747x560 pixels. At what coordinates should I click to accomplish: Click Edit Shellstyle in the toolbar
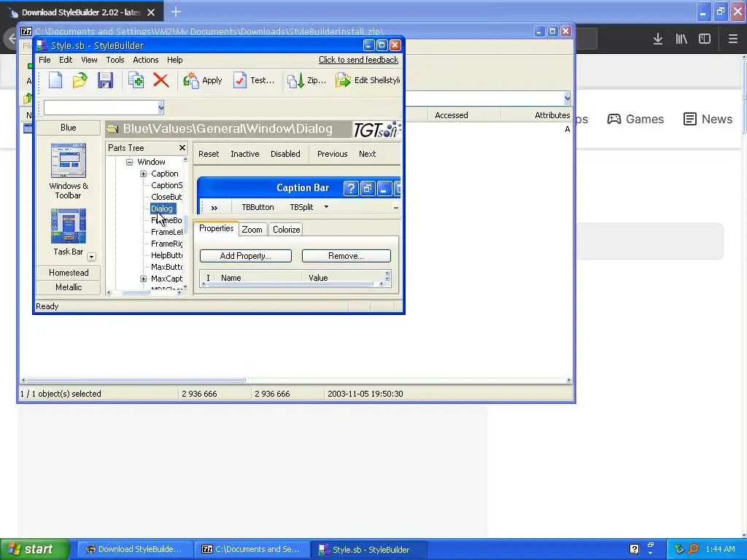(368, 80)
